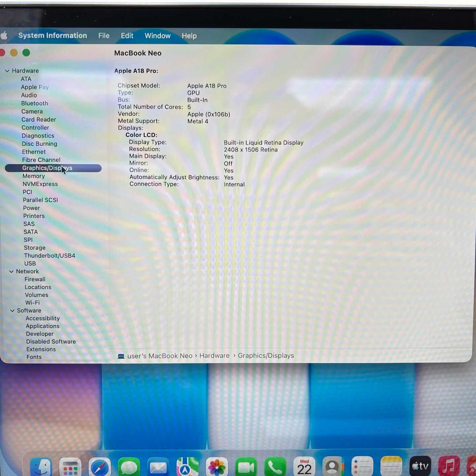Open the File menu
476x476 pixels.
(104, 36)
